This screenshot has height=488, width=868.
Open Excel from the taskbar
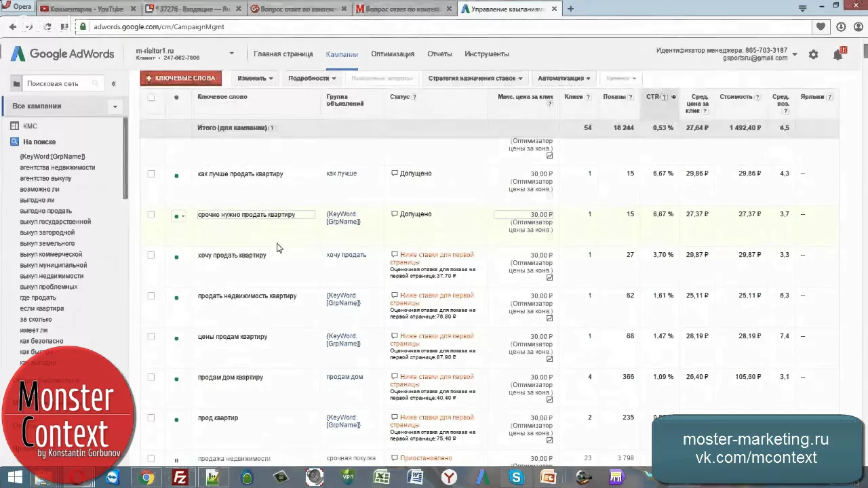(381, 478)
